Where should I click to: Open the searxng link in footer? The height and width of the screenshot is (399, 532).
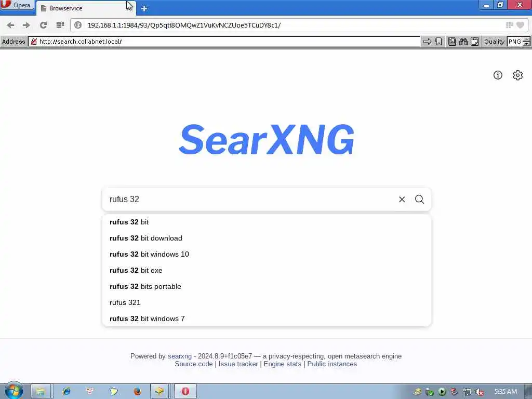click(179, 356)
